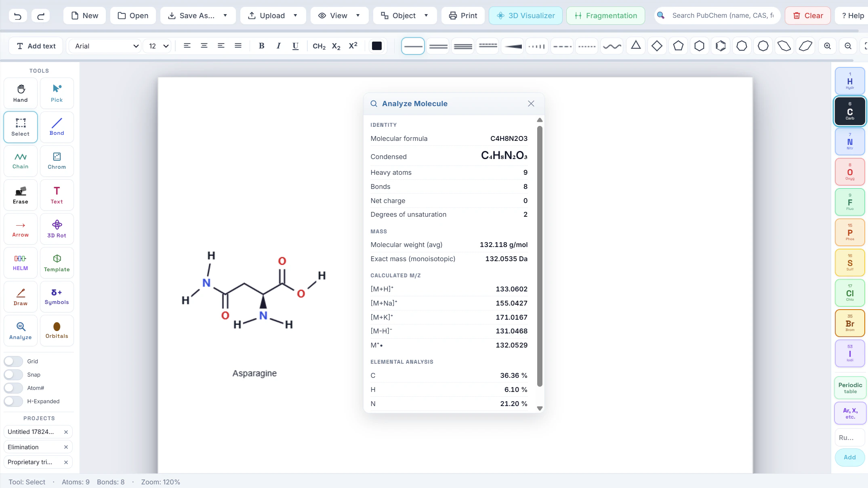Choose the Bond tool
Image resolution: width=868 pixels, height=488 pixels.
57,127
